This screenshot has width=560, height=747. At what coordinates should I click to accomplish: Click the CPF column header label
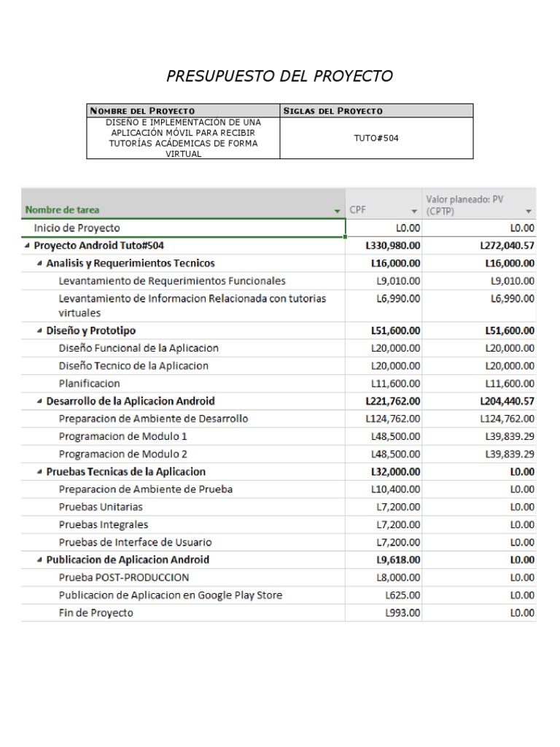click(357, 209)
